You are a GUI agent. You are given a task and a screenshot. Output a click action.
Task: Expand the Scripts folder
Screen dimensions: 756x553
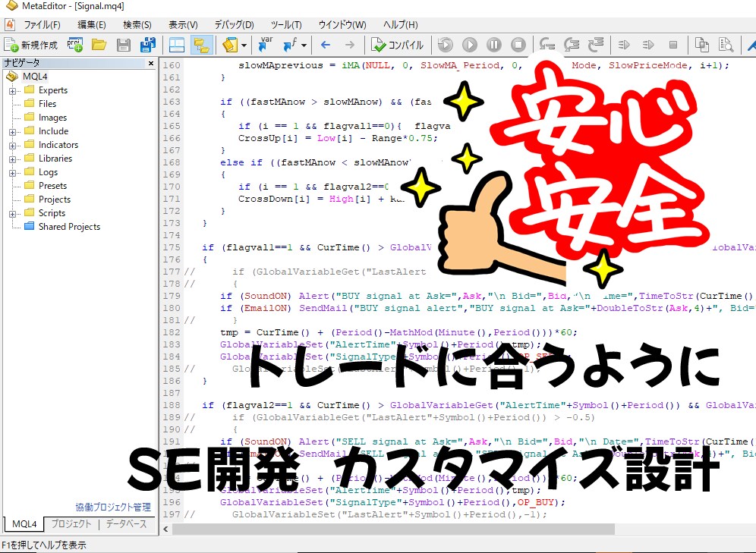point(13,214)
